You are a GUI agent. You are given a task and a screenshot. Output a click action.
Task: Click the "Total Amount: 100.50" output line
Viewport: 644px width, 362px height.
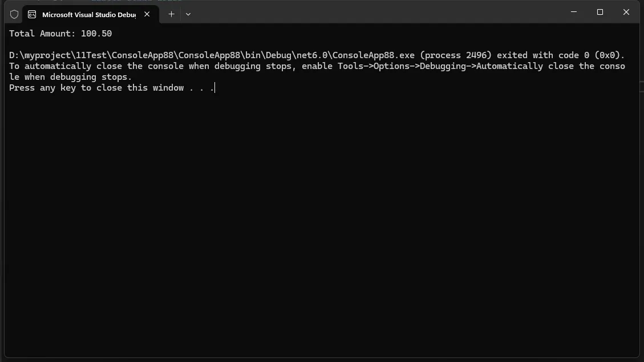click(60, 34)
